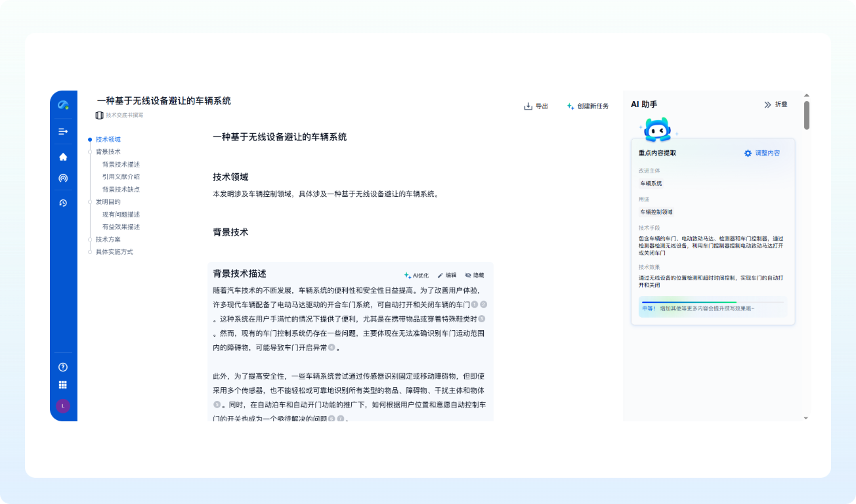Click the content quality progress bar
The image size is (856, 504).
point(713,303)
